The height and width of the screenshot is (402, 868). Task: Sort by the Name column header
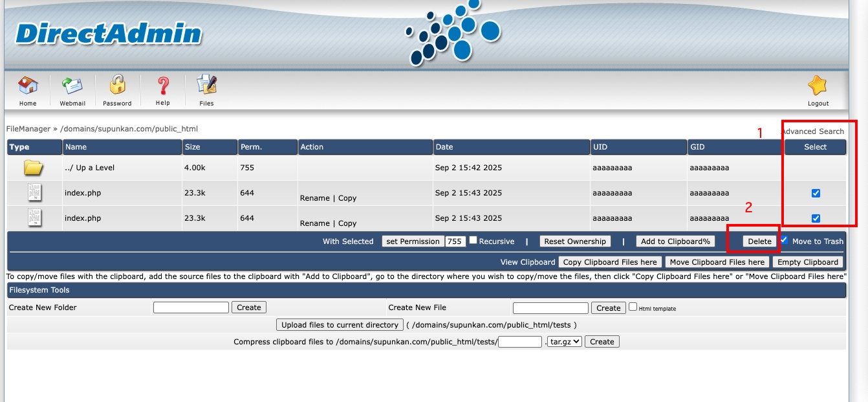122,147
